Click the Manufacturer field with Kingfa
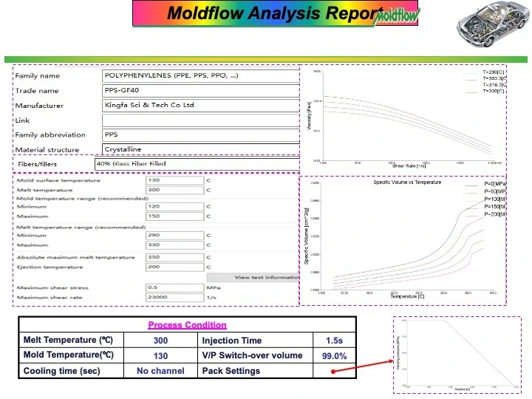The image size is (532, 399). [x=201, y=105]
